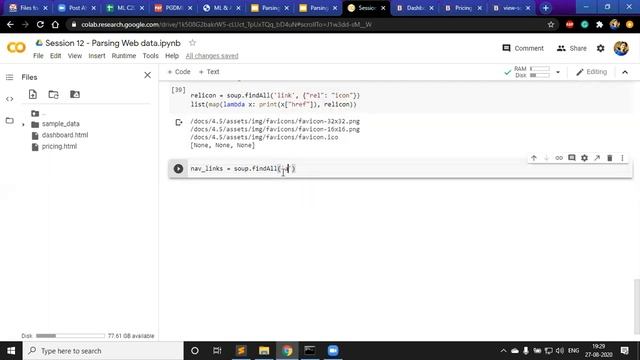The height and width of the screenshot is (360, 640).
Task: Go to browser home page
Action: click(x=55, y=24)
